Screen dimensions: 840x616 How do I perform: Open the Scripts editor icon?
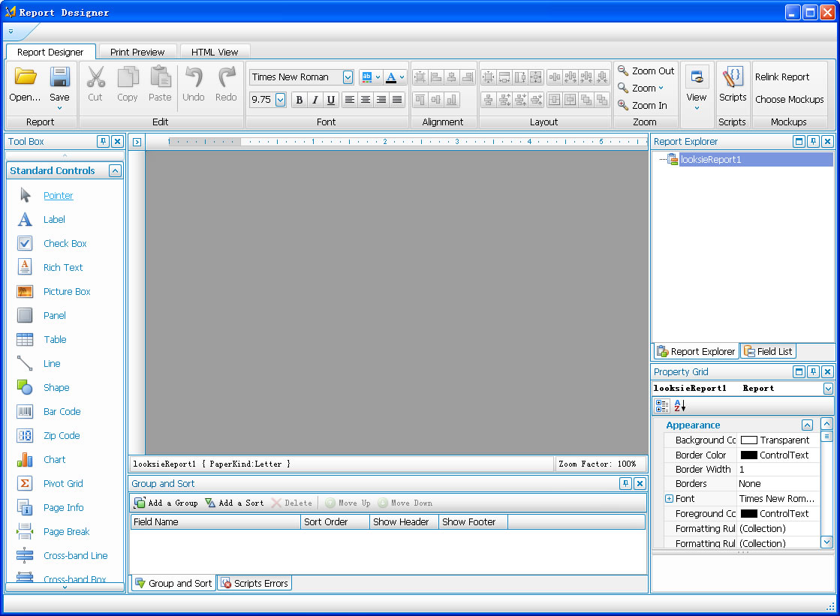click(732, 77)
